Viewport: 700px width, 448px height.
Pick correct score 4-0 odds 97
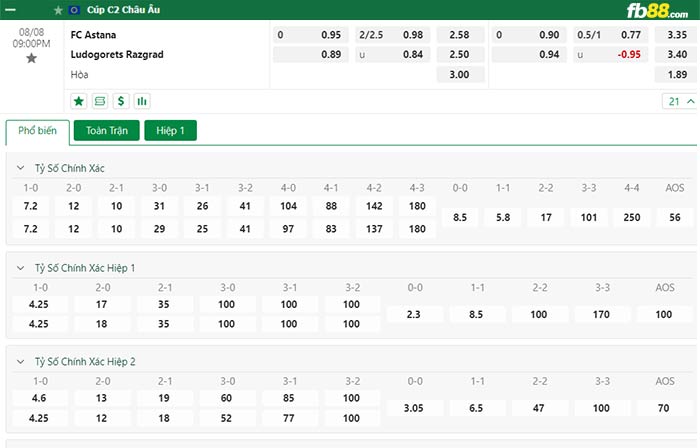[x=288, y=229]
